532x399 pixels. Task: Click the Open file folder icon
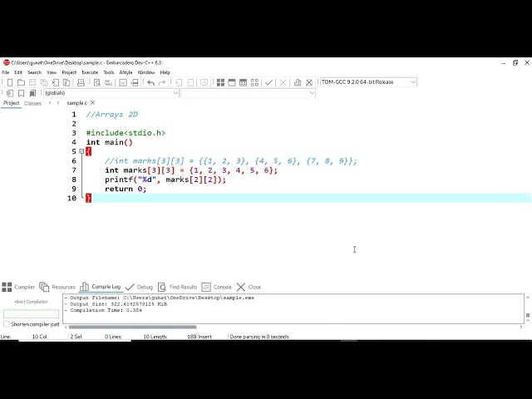tap(21, 82)
